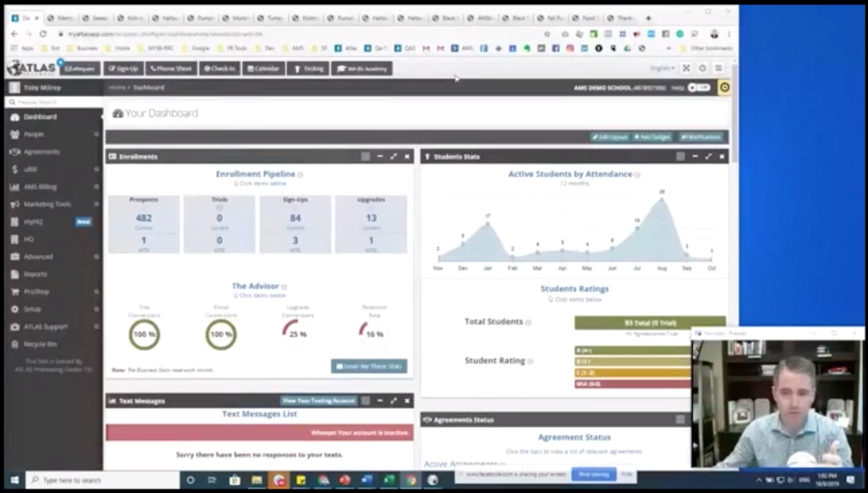
Task: Click the red MIA student rating bar
Action: pyautogui.click(x=632, y=384)
